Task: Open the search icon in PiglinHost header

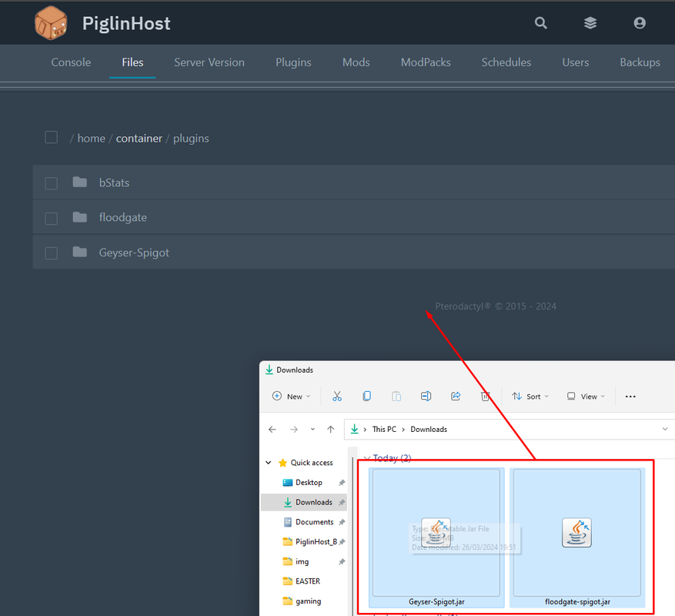Action: tap(540, 23)
